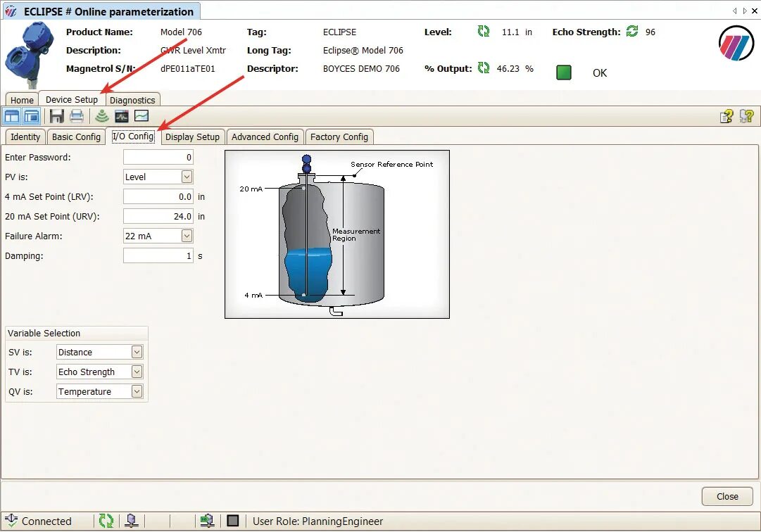The width and height of the screenshot is (761, 532).
Task: Open the PV is dropdown
Action: coord(187,177)
